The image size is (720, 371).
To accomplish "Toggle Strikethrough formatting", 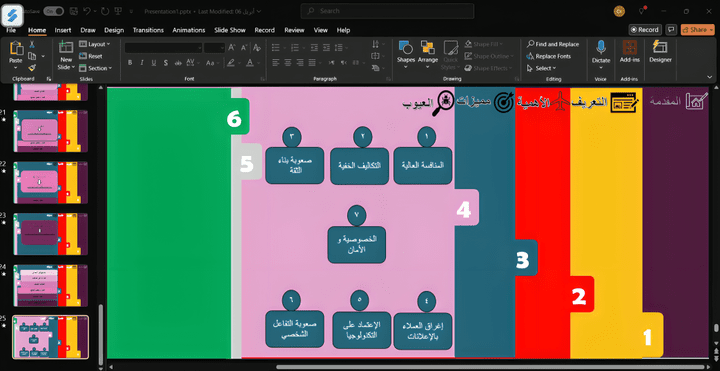I will click(x=178, y=63).
